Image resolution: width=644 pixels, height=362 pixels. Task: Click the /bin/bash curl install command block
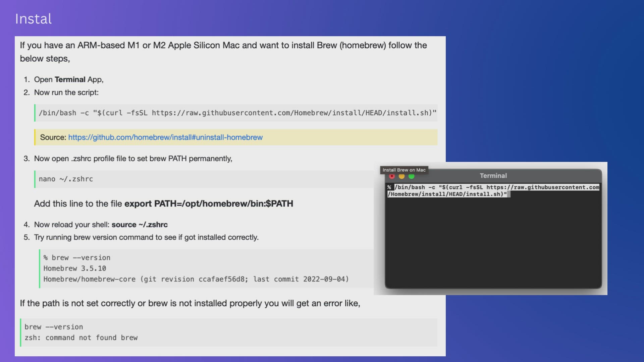(x=237, y=113)
